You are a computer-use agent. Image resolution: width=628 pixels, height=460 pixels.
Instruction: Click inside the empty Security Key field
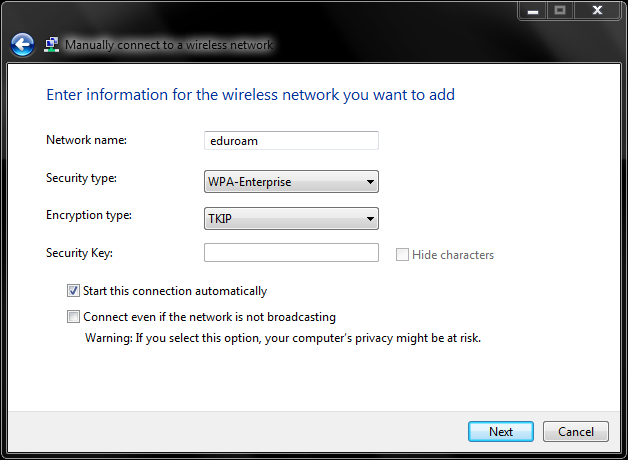pos(291,253)
